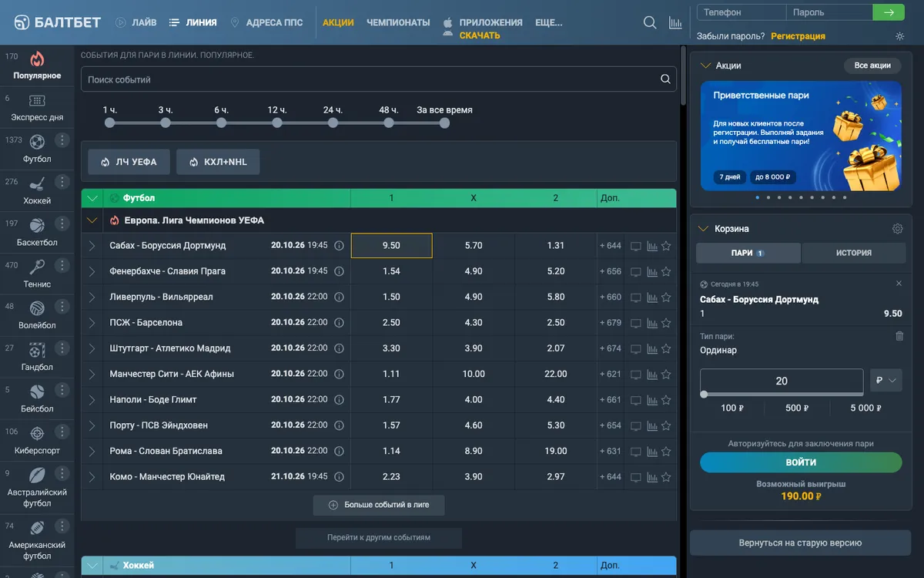
Task: Click the green arrow login submit button
Action: (x=889, y=12)
